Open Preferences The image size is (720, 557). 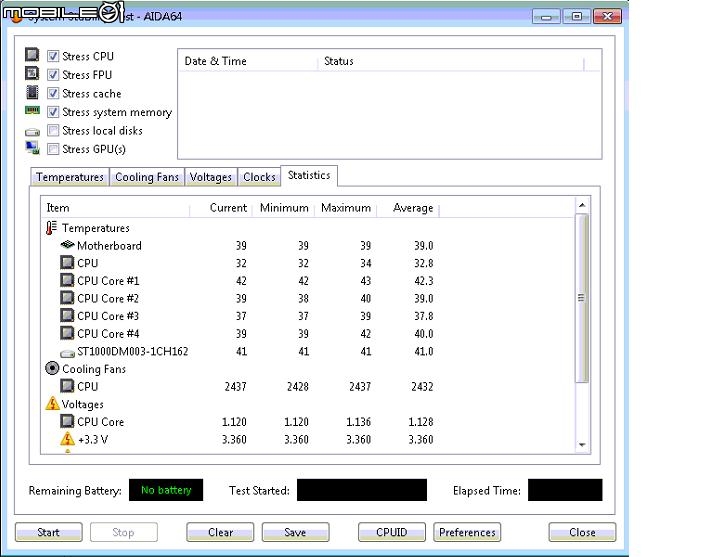pos(467,532)
